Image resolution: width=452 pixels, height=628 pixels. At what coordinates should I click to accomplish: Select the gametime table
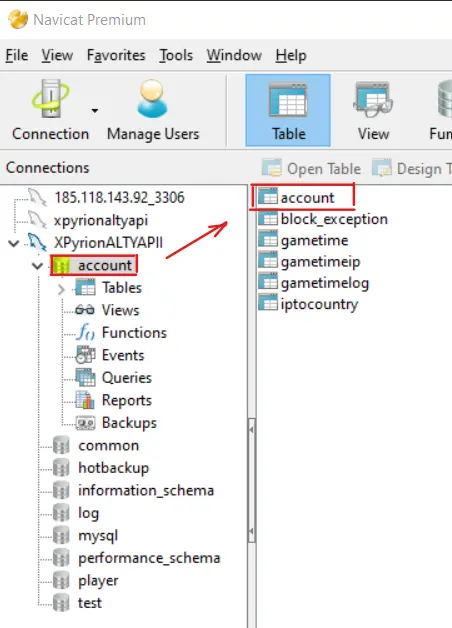(314, 240)
